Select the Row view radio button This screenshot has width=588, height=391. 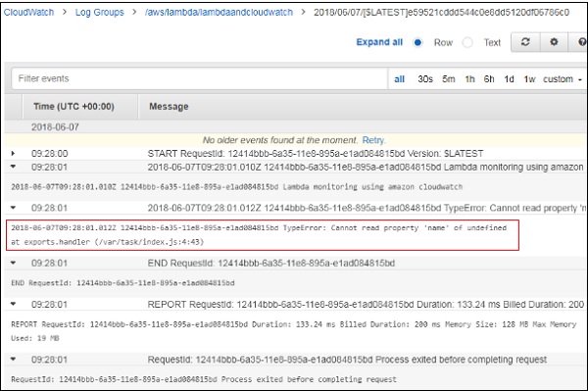point(417,42)
